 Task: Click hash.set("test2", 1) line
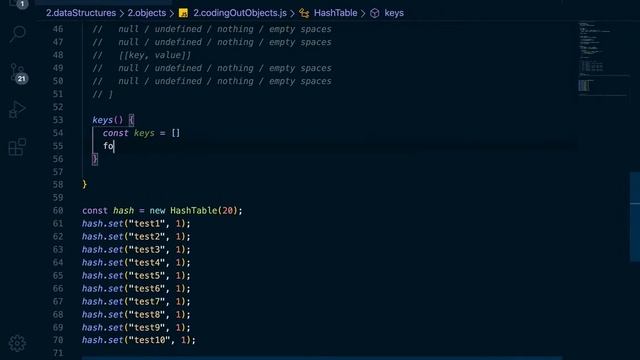[136, 237]
